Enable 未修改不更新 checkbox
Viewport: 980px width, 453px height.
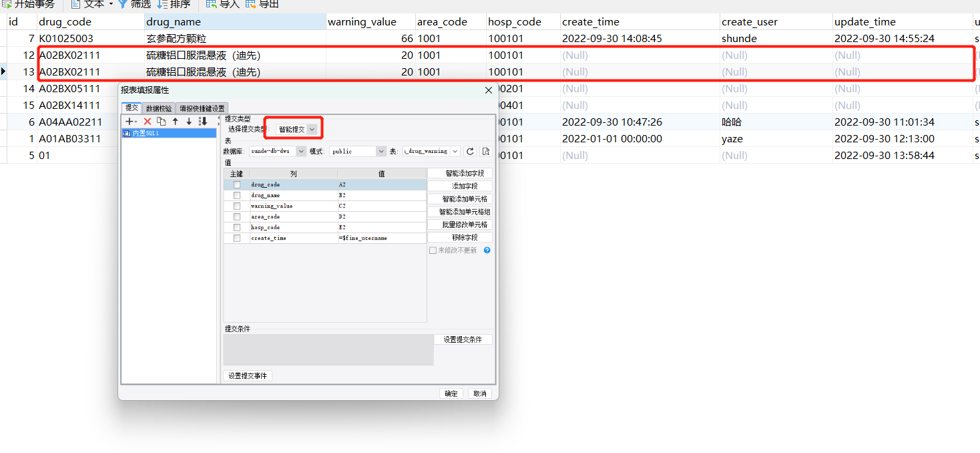click(433, 251)
